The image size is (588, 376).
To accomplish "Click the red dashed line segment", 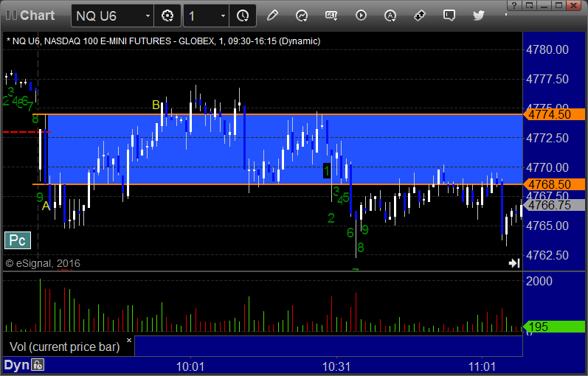I will tap(27, 132).
